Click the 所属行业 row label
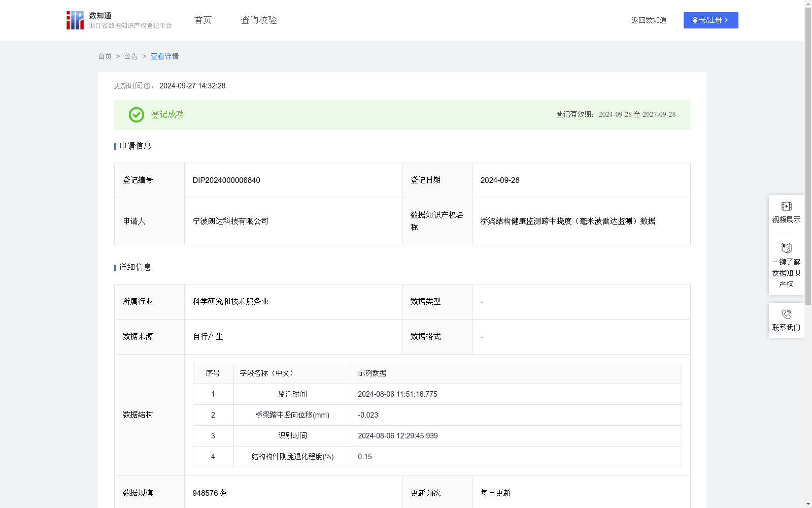Viewport: 812px width, 508px height. coord(138,302)
